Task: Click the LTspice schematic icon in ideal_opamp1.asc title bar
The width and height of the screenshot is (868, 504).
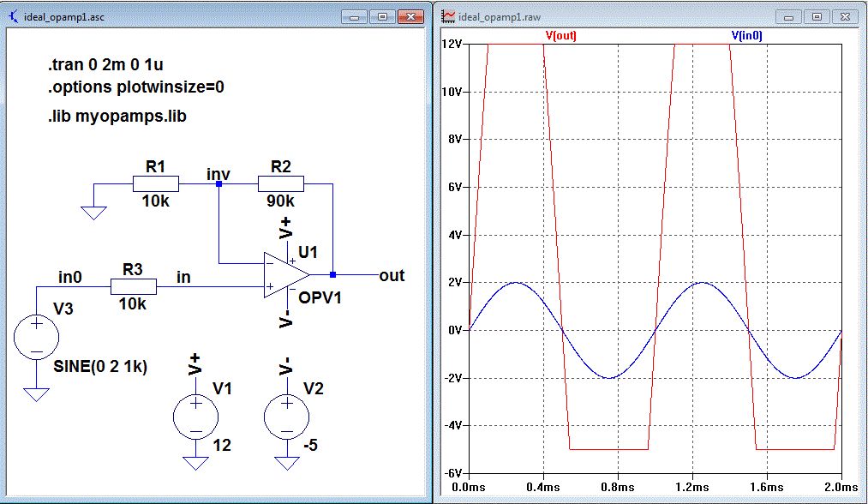Action: coord(14,16)
